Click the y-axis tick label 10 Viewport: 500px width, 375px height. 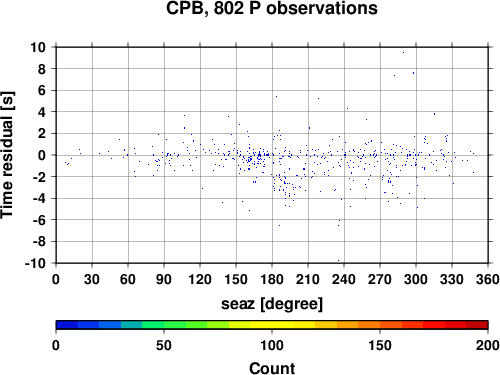point(38,47)
